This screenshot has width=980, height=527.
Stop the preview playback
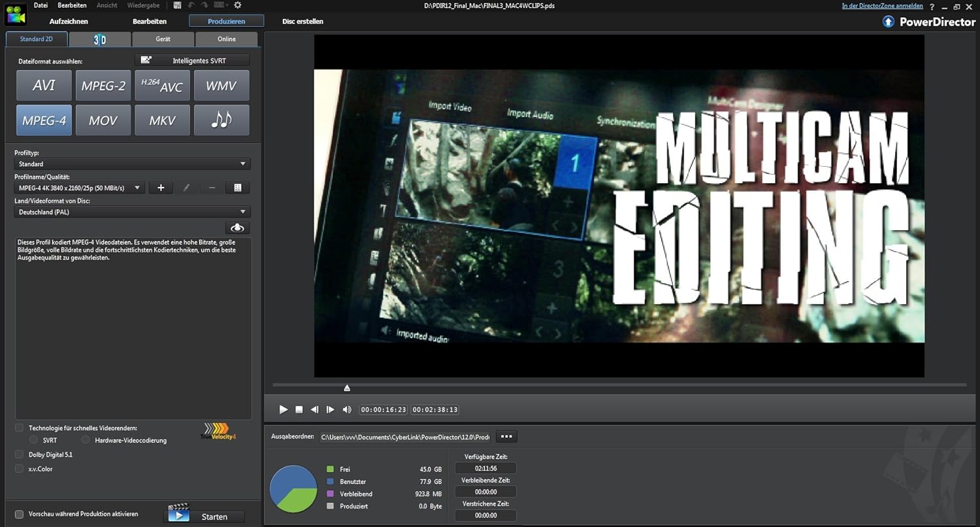coord(299,409)
